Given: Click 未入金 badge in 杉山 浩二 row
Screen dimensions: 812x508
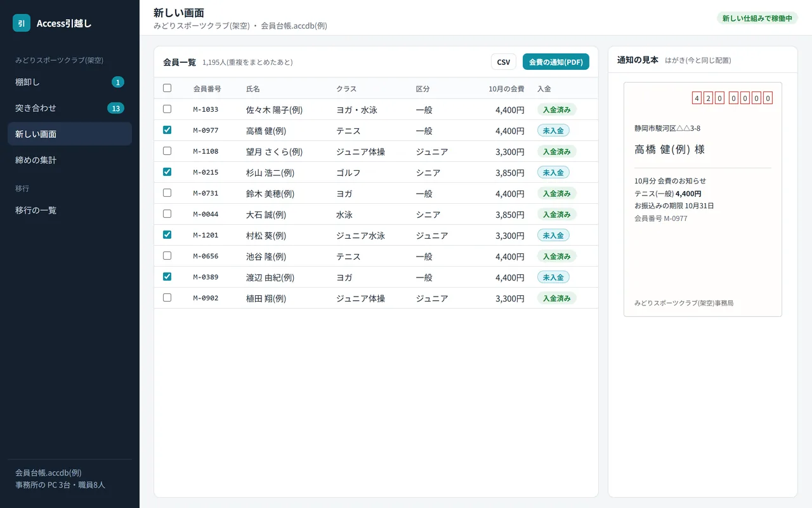Looking at the screenshot, I should [553, 172].
